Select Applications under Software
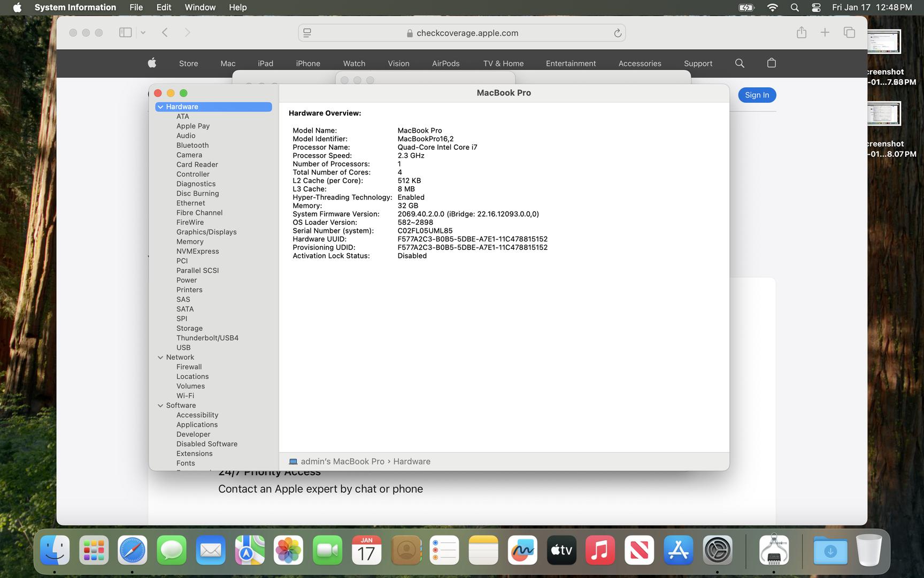Image resolution: width=924 pixels, height=578 pixels. pos(197,425)
